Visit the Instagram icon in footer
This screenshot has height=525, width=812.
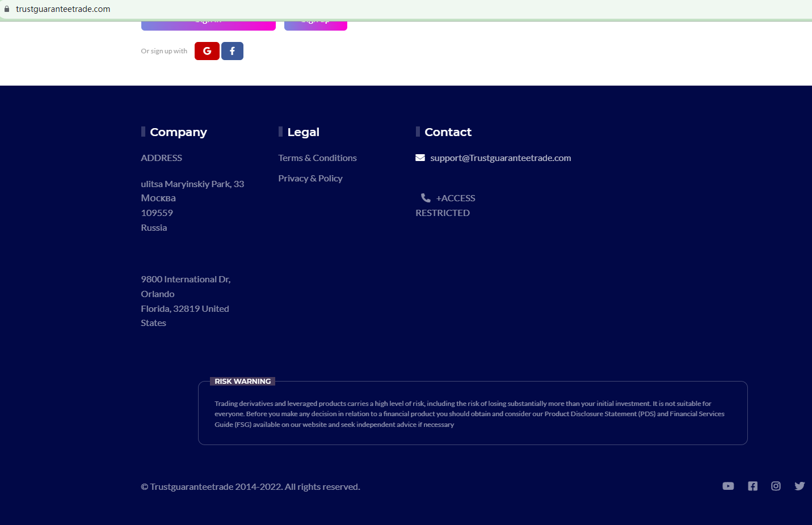[776, 486]
